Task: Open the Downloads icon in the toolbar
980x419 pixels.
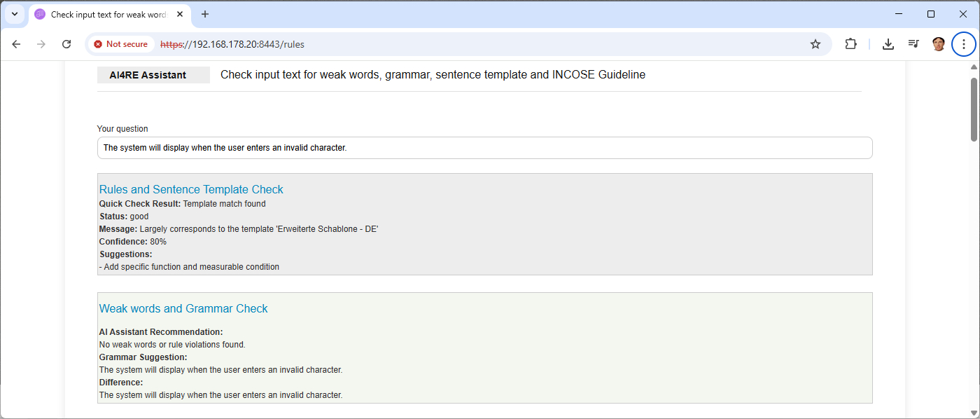Action: [888, 43]
